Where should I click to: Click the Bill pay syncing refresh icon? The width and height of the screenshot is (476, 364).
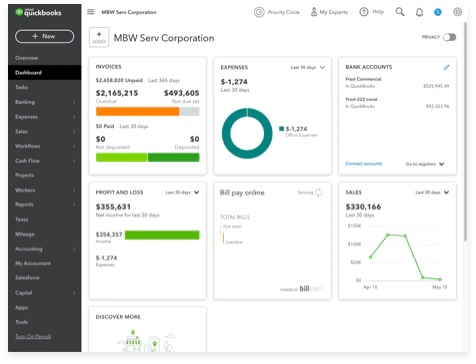pos(319,192)
